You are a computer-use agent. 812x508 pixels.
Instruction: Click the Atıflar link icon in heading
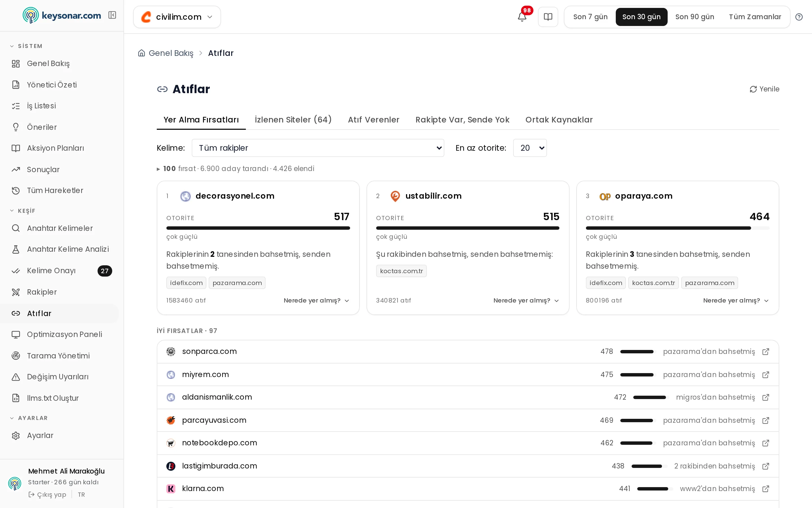(x=162, y=89)
